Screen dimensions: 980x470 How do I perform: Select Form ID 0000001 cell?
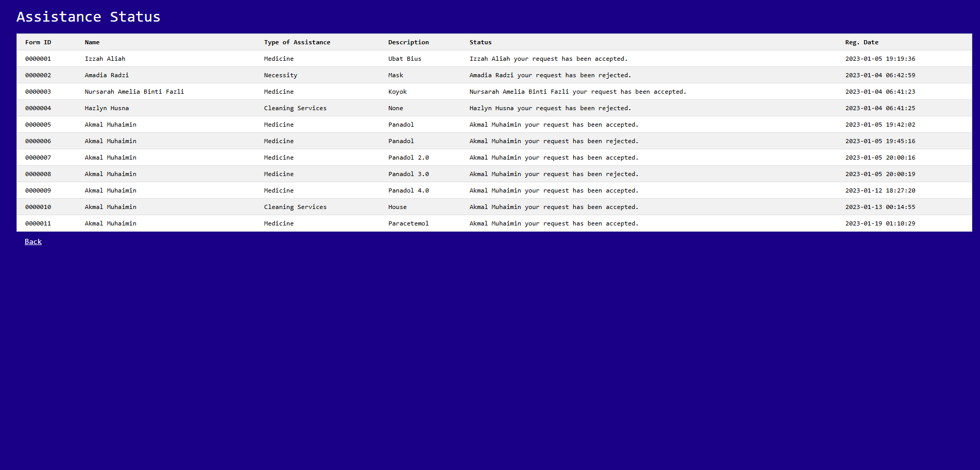[38, 59]
